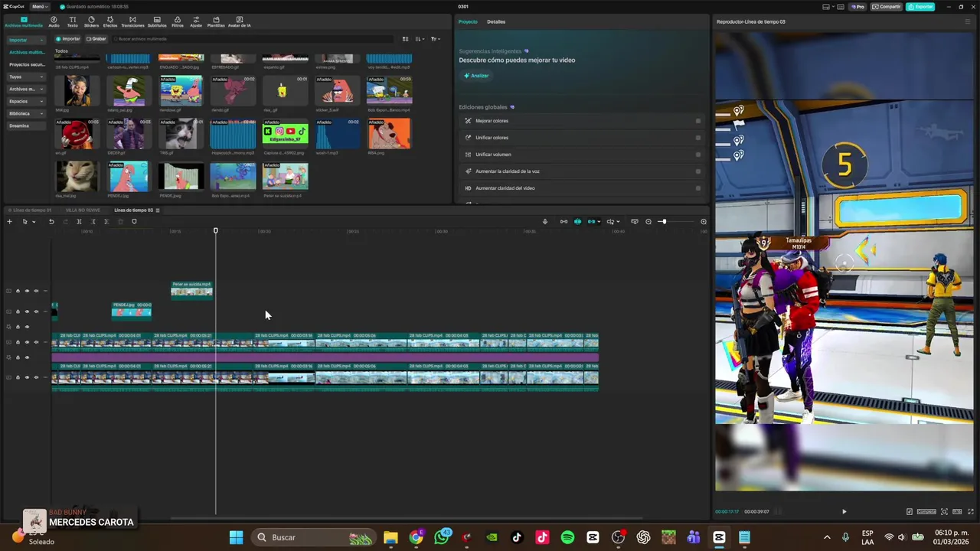Open the Filtros panel
Screen dimensions: 980x551
pos(178,21)
